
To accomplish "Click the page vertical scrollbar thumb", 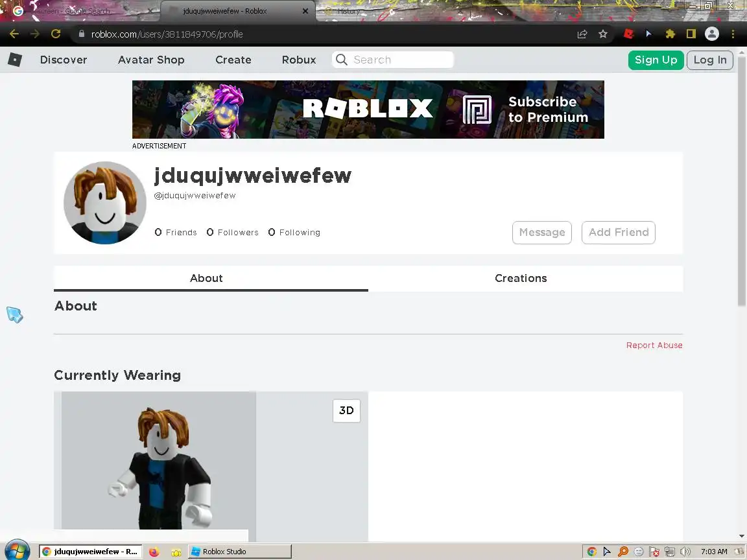I will click(742, 180).
